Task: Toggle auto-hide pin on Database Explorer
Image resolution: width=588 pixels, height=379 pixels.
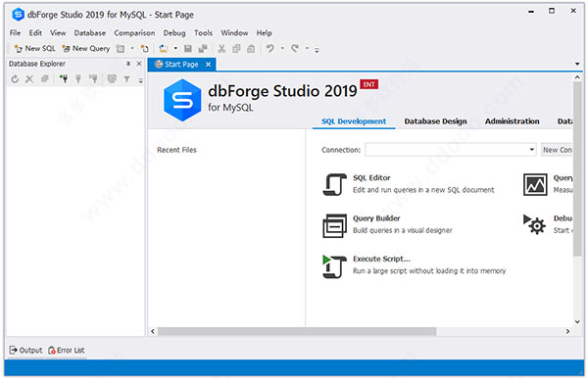Action: click(x=128, y=64)
